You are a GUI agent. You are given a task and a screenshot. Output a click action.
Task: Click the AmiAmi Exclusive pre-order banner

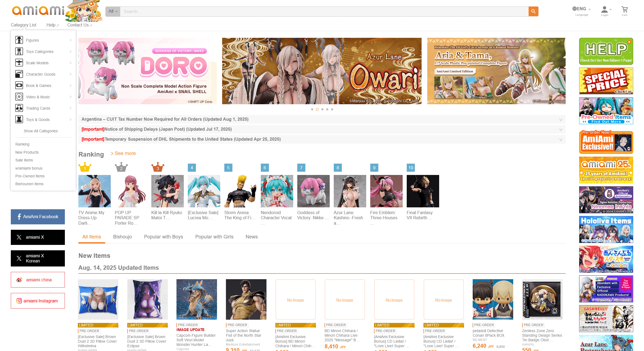click(606, 142)
